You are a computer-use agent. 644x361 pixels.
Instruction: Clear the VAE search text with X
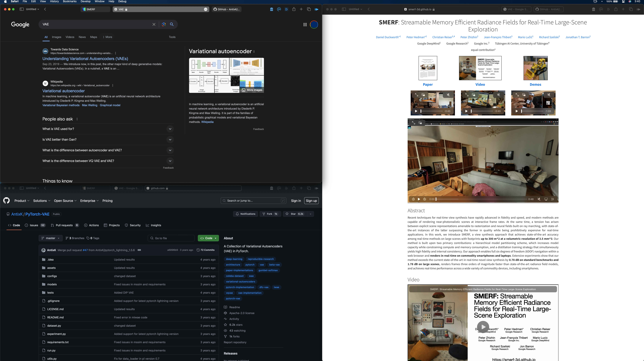click(154, 24)
